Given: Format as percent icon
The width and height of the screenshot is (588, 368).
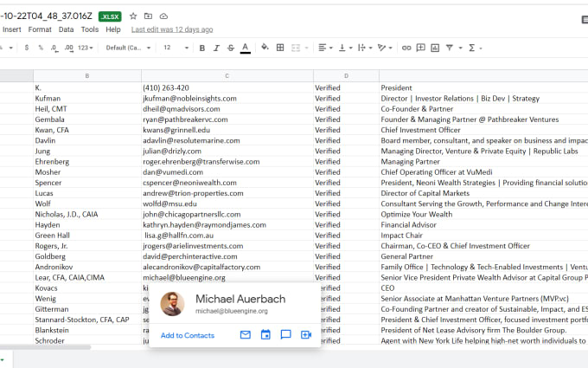Looking at the screenshot, I should [x=41, y=48].
